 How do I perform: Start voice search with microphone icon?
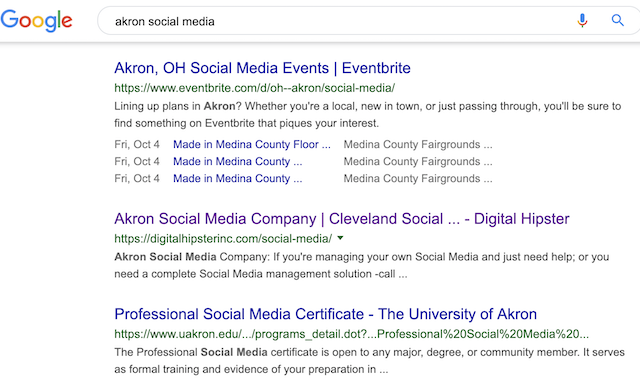click(x=582, y=20)
